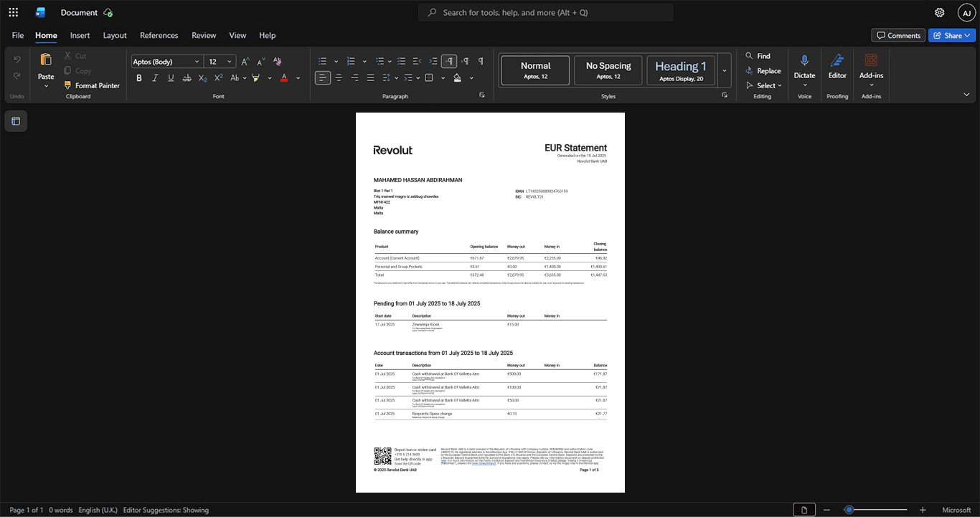This screenshot has width=980, height=517.
Task: Toggle left alignment
Action: (x=323, y=77)
